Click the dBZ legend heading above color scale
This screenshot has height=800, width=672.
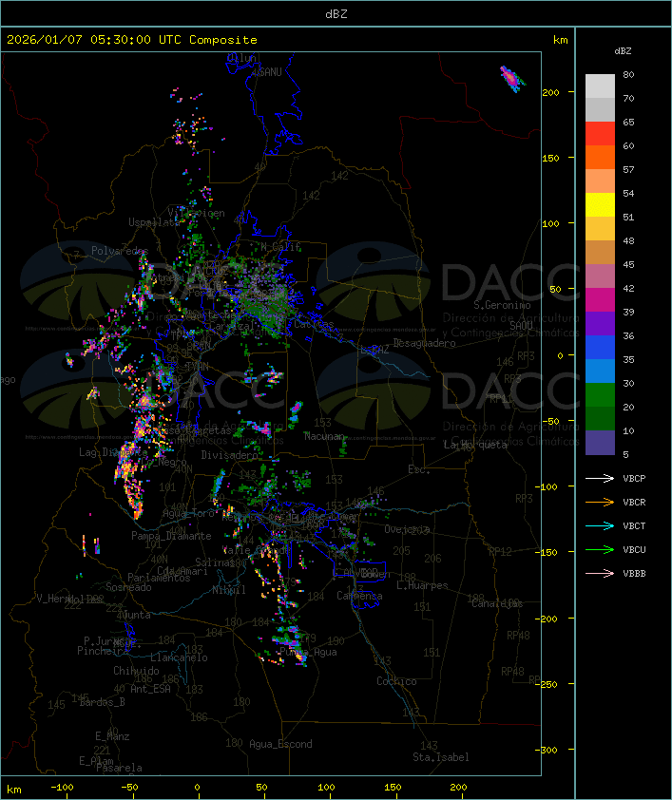coord(623,50)
